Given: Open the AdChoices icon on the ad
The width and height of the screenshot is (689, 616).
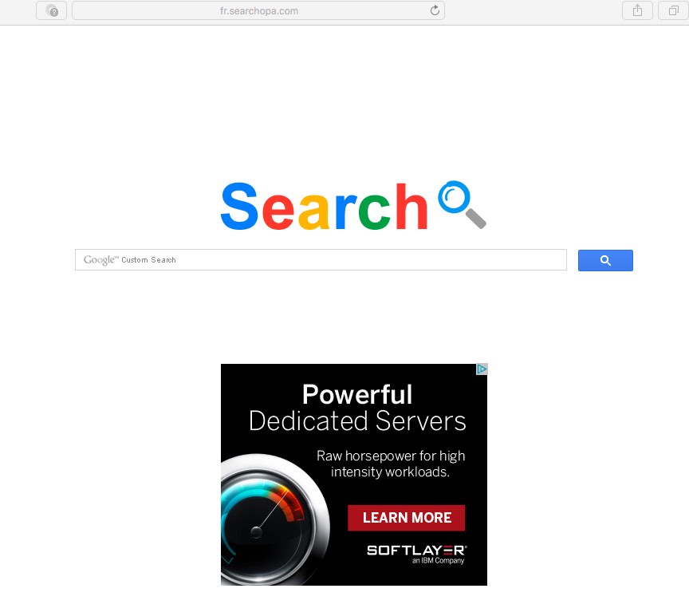Looking at the screenshot, I should (482, 369).
